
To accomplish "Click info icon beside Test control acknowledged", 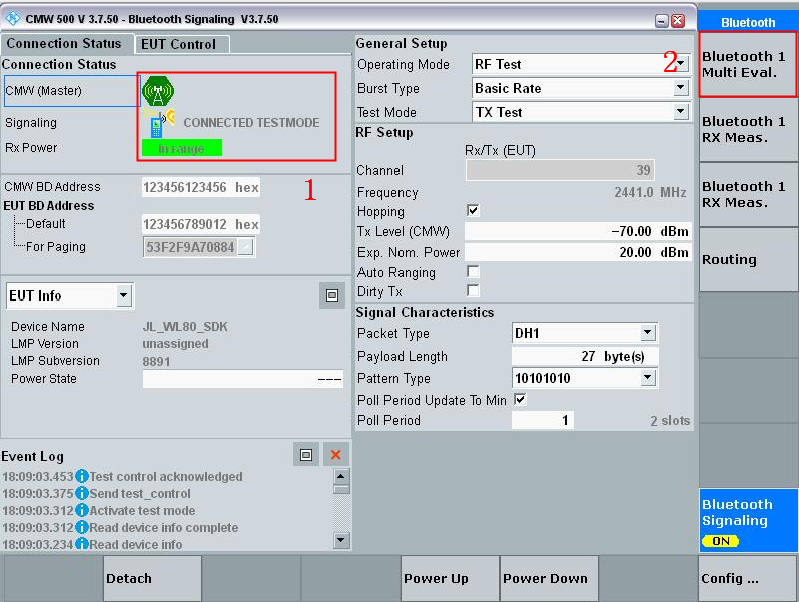I will [x=82, y=476].
